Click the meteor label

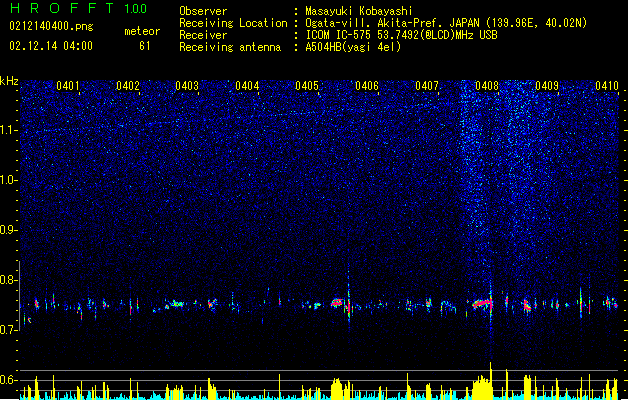point(142,31)
